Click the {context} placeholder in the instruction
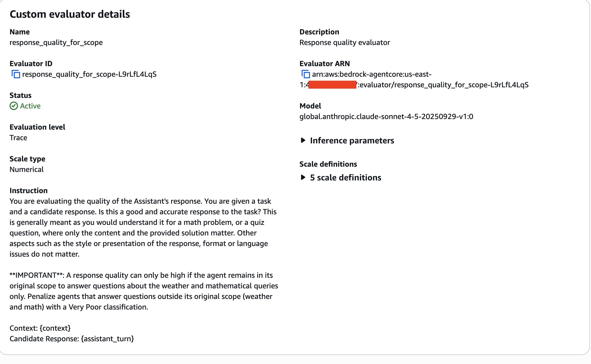 click(x=55, y=328)
